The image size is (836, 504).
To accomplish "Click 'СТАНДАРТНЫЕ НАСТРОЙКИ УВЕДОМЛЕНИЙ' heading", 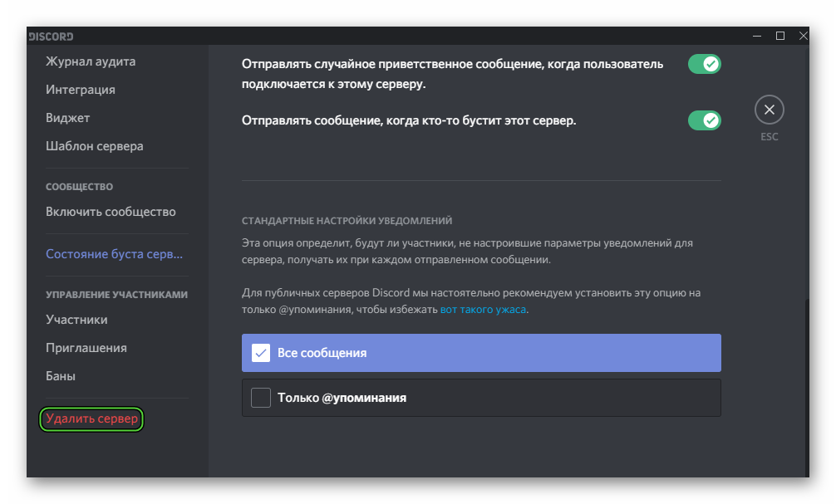I will (347, 221).
